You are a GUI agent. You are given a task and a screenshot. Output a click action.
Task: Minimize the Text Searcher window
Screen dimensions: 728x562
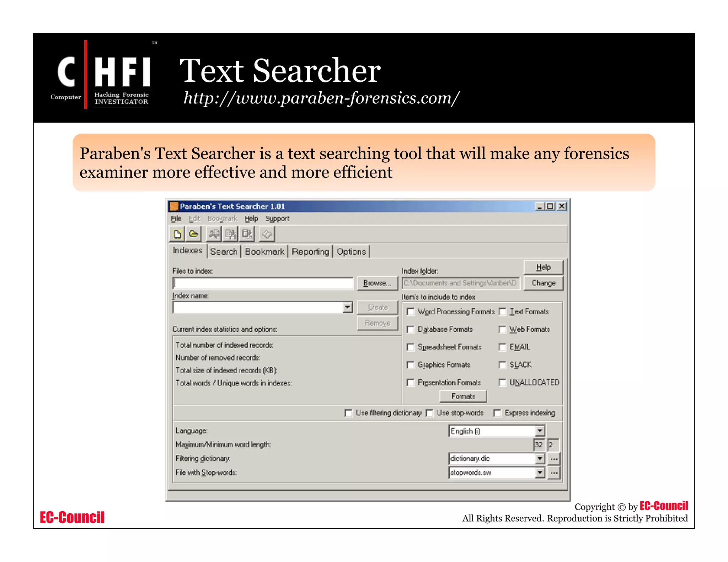540,206
